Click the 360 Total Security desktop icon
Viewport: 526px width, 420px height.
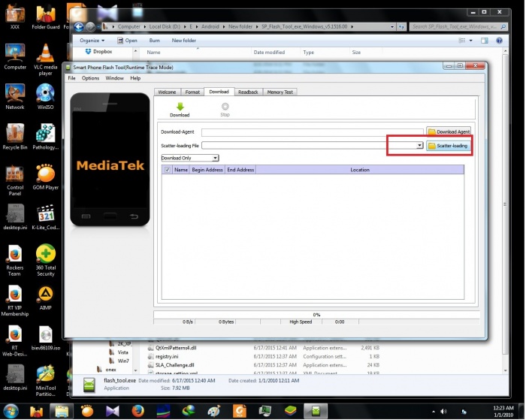(x=46, y=260)
